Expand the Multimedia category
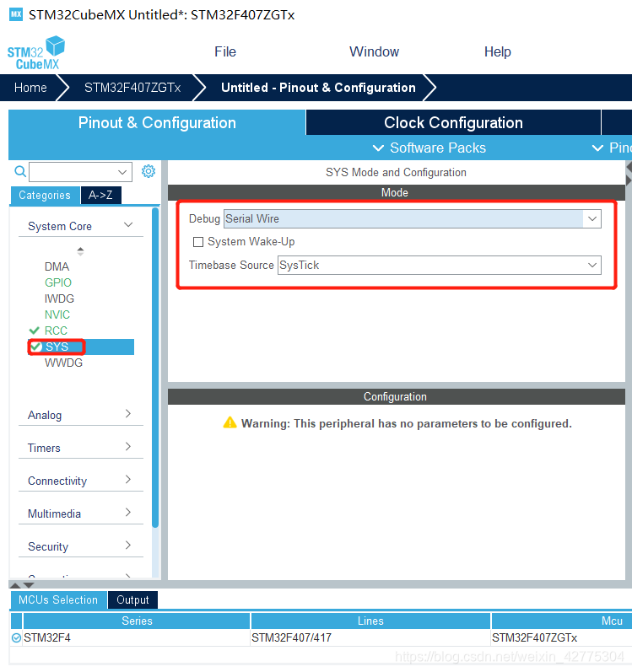The image size is (632, 672). pyautogui.click(x=128, y=512)
